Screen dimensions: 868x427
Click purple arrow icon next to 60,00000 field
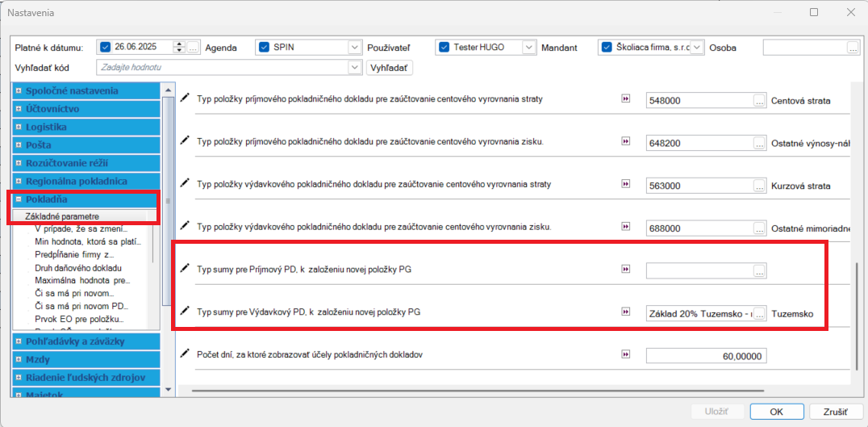pyautogui.click(x=626, y=354)
